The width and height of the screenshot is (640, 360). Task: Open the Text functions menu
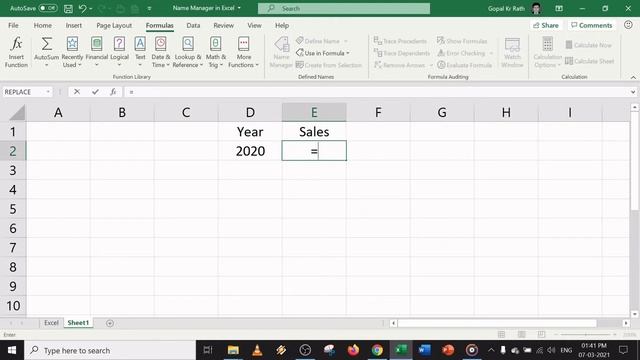(x=140, y=52)
